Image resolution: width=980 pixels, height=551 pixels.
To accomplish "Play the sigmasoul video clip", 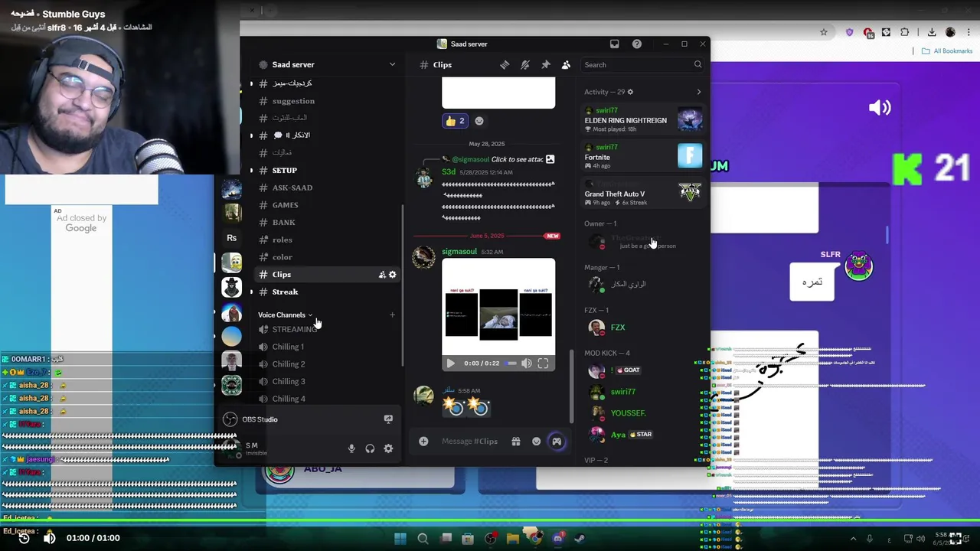I will point(450,364).
